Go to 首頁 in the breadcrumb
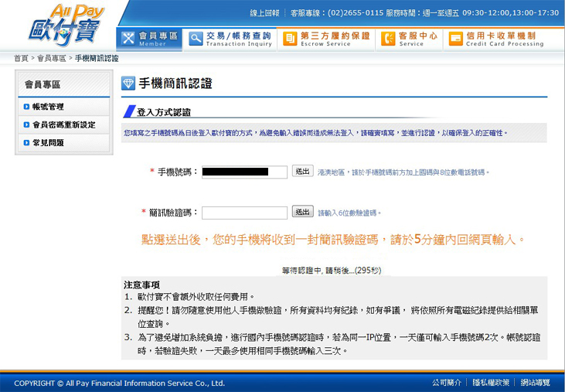The image size is (565, 392). pyautogui.click(x=21, y=59)
